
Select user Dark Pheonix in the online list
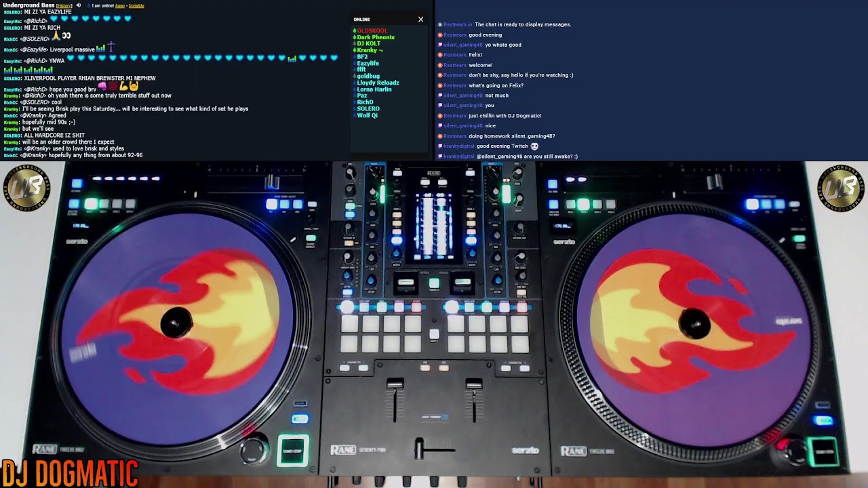(x=376, y=37)
